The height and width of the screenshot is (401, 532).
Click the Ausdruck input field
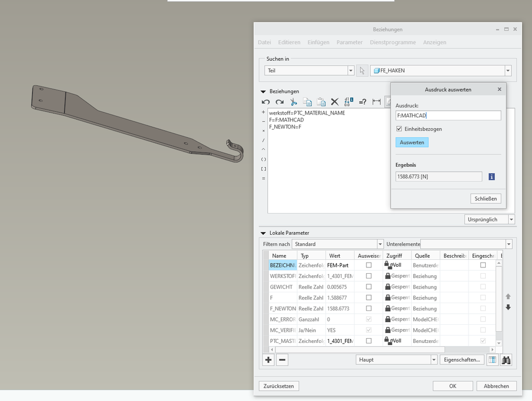(x=448, y=116)
